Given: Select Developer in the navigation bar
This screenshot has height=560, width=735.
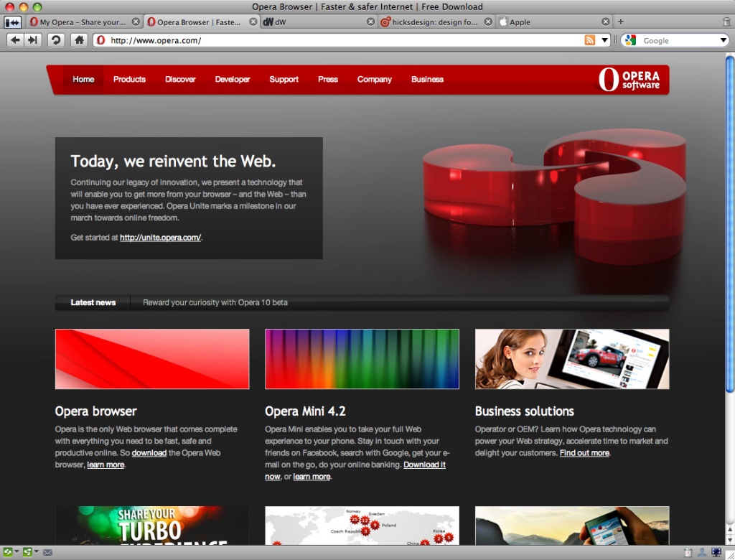Looking at the screenshot, I should pos(233,79).
